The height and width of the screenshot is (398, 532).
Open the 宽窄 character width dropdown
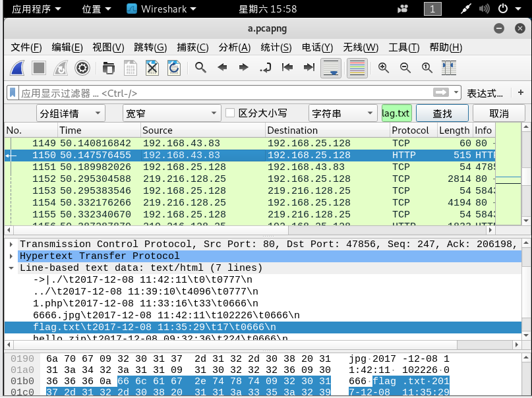pos(171,113)
